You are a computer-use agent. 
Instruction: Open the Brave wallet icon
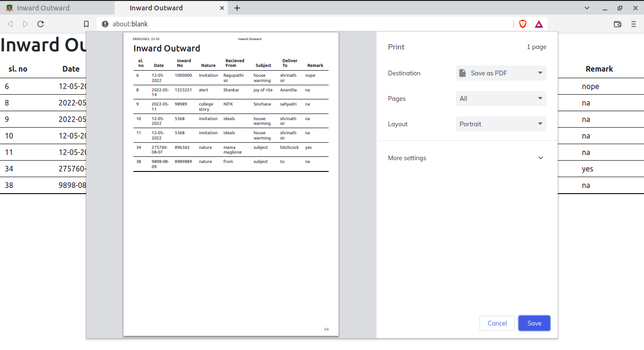[x=618, y=24]
